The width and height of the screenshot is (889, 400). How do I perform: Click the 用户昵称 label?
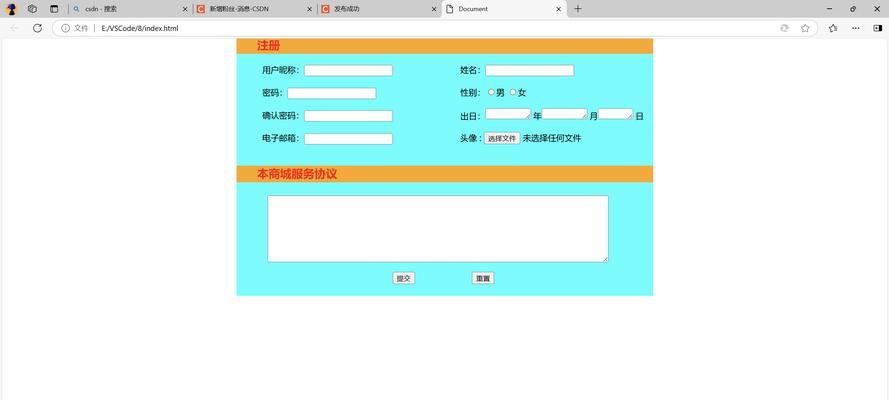pos(280,70)
